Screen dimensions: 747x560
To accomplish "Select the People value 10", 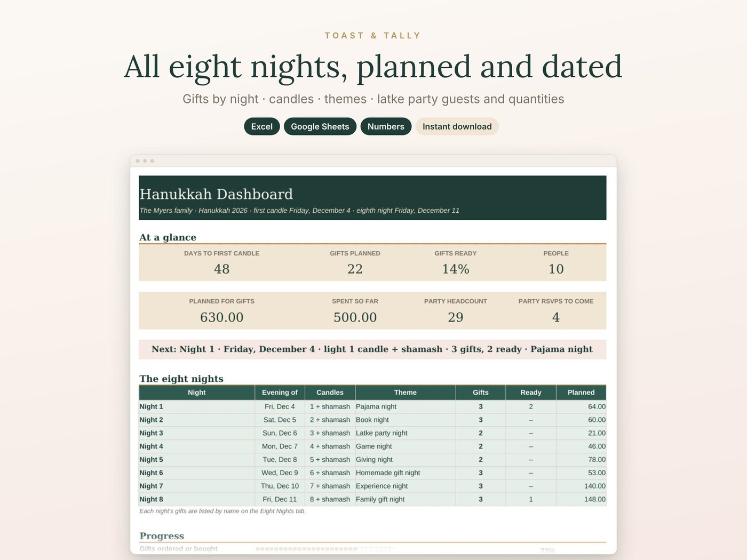I will (x=556, y=269).
